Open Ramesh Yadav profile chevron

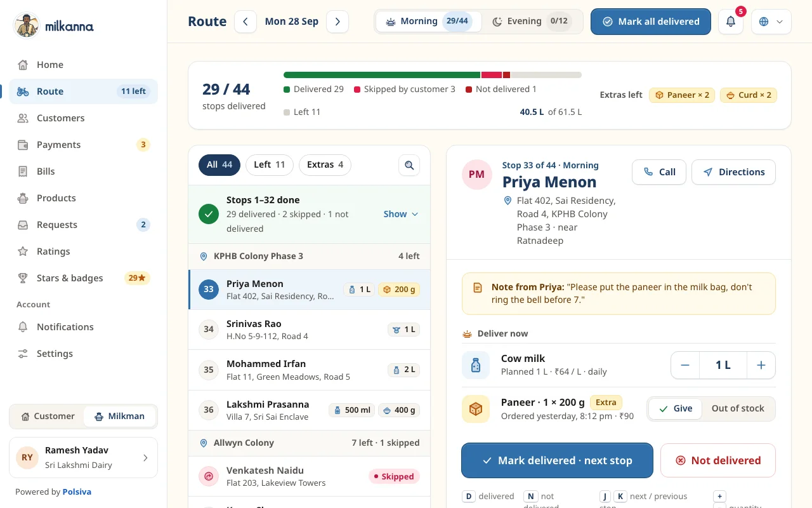(x=145, y=457)
